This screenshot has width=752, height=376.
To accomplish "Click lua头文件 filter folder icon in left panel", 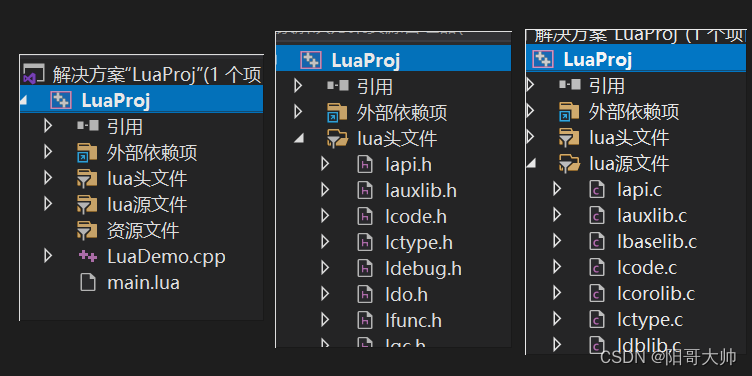I will coord(87,178).
